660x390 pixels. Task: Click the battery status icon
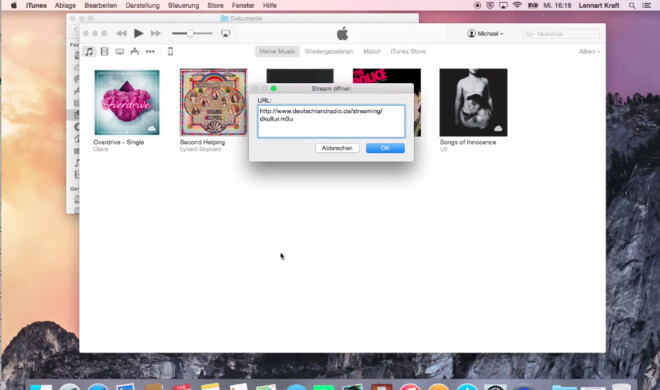533,5
